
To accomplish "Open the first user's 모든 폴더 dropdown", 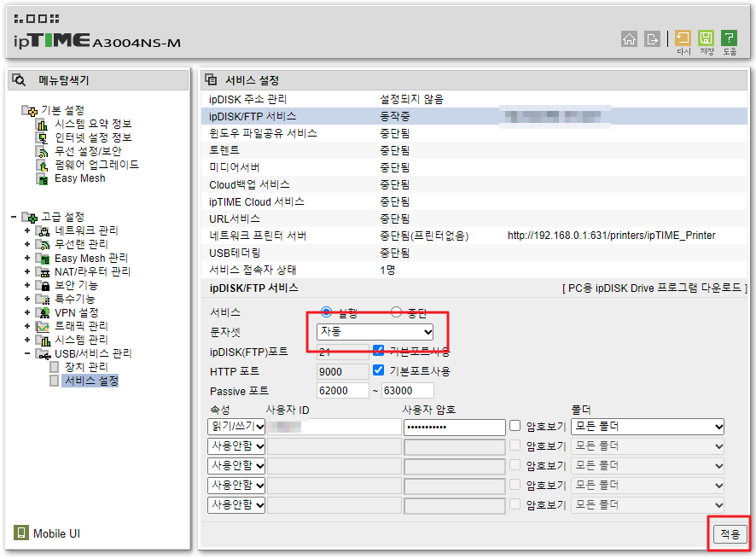I will pyautogui.click(x=648, y=426).
